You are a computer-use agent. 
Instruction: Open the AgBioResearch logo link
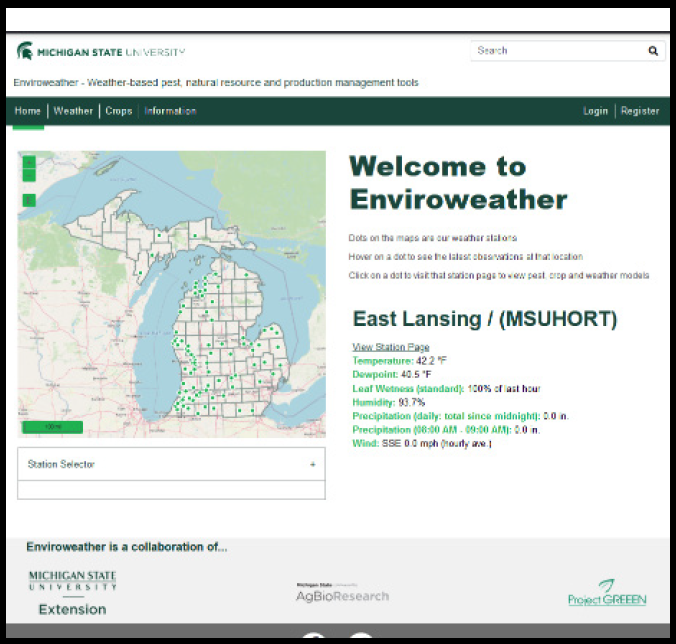[x=342, y=593]
